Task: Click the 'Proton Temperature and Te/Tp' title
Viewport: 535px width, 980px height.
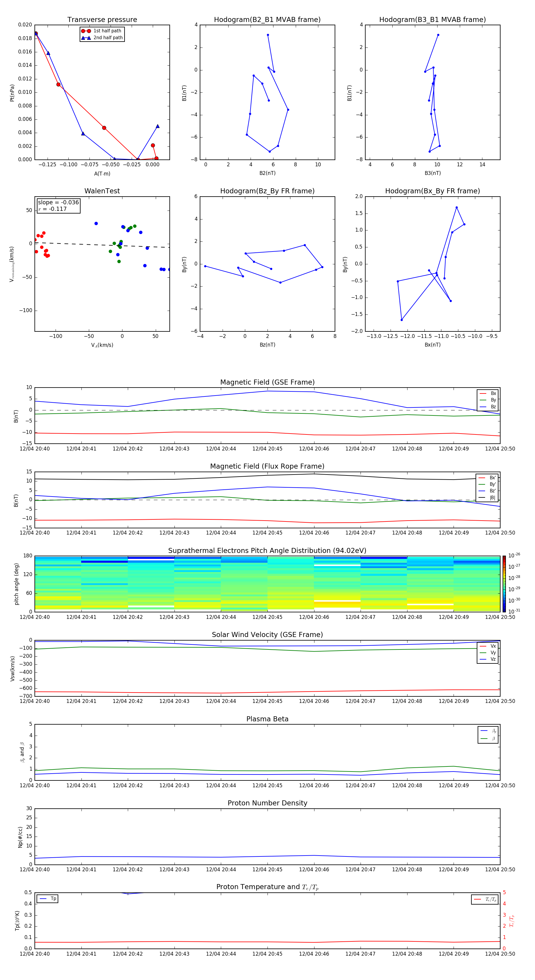Action: [x=267, y=887]
